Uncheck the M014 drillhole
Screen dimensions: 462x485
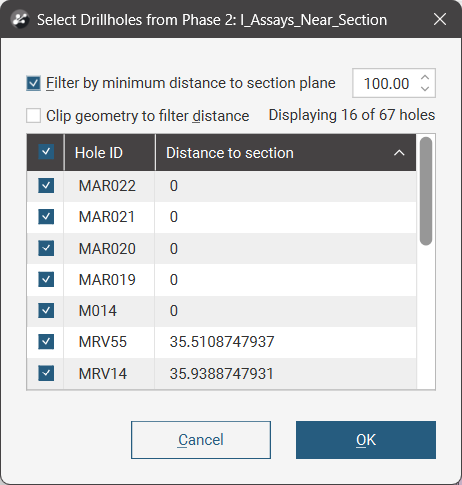46,311
